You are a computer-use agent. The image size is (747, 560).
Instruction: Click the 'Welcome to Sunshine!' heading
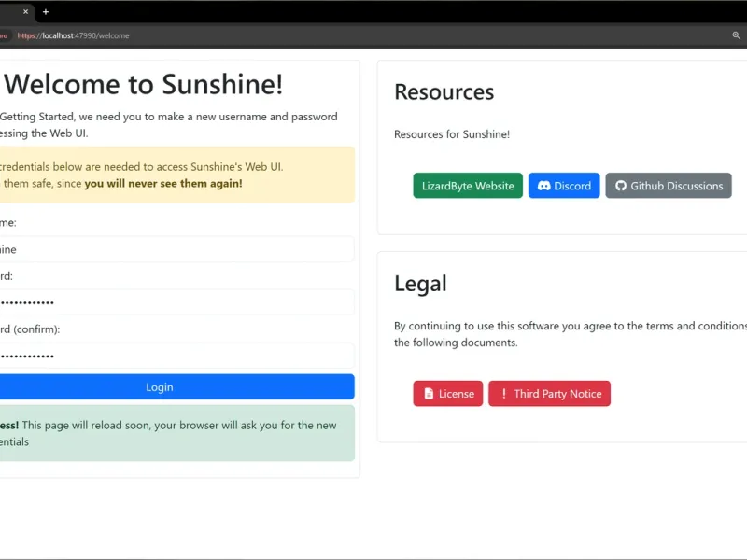[144, 84]
